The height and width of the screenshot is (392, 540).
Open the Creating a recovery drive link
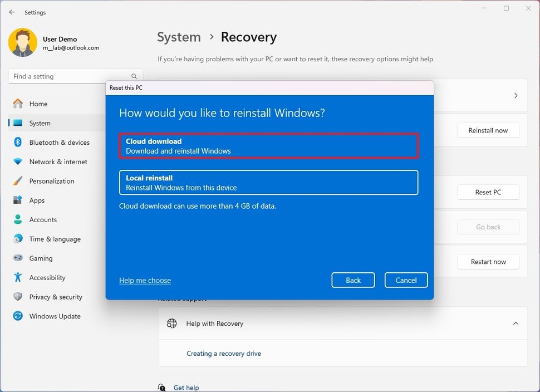(224, 353)
